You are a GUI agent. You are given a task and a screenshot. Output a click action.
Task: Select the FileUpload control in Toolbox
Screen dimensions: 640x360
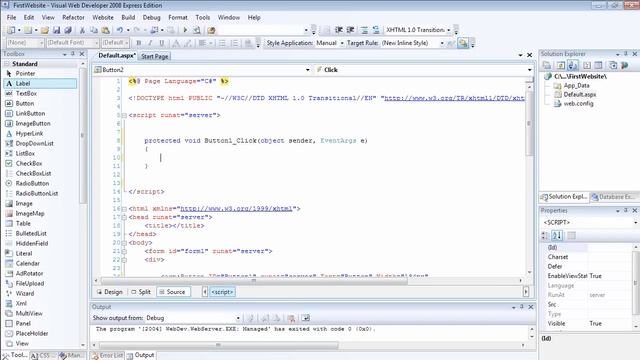[x=29, y=283]
